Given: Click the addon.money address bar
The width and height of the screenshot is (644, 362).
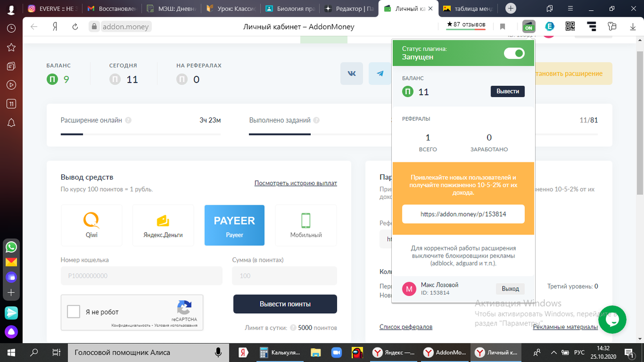Looking at the screenshot, I should (x=120, y=27).
